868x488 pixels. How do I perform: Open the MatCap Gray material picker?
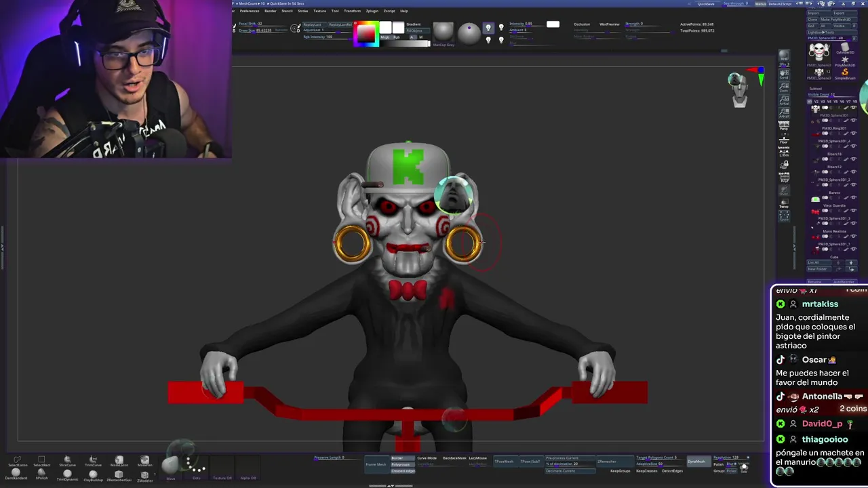443,33
